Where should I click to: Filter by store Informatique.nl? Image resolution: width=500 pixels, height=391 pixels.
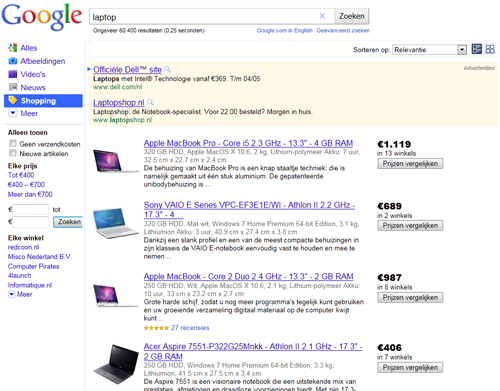coord(30,285)
